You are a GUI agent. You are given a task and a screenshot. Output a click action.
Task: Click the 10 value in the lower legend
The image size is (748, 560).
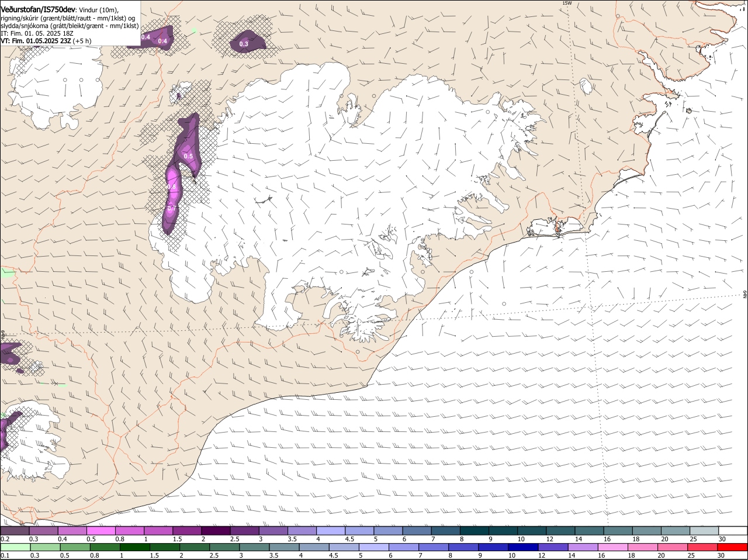(x=512, y=555)
